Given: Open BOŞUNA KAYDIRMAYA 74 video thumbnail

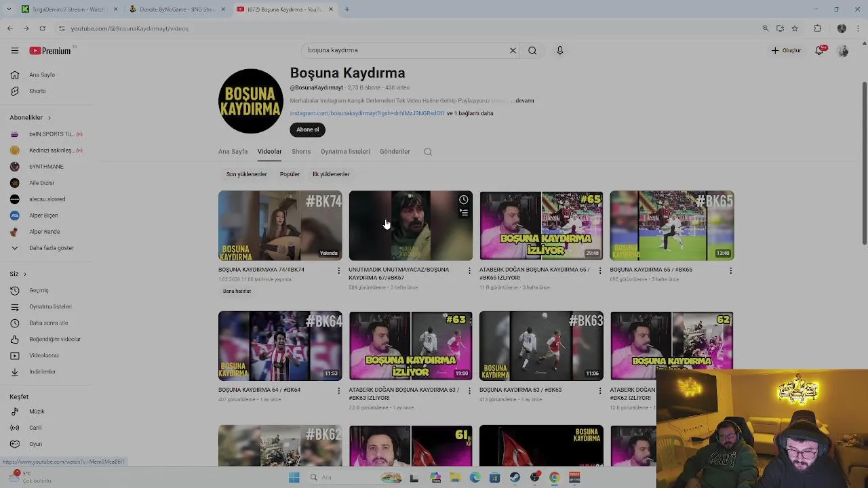Looking at the screenshot, I should click(280, 226).
